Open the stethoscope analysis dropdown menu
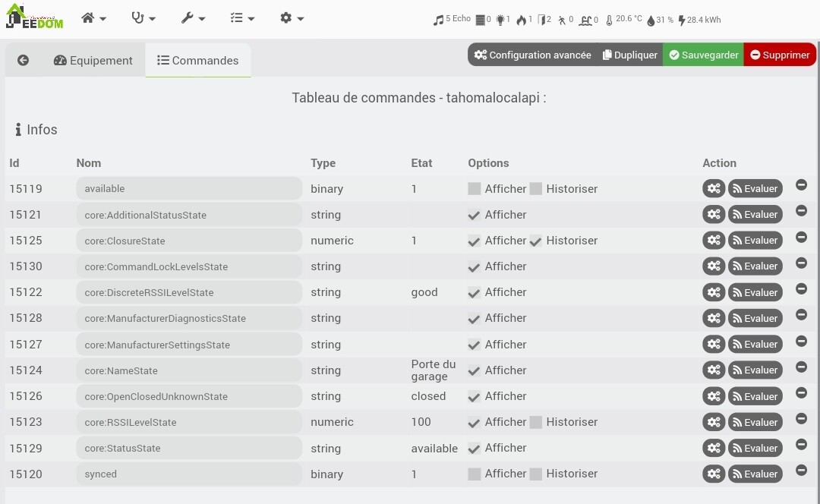820x504 pixels. click(143, 18)
